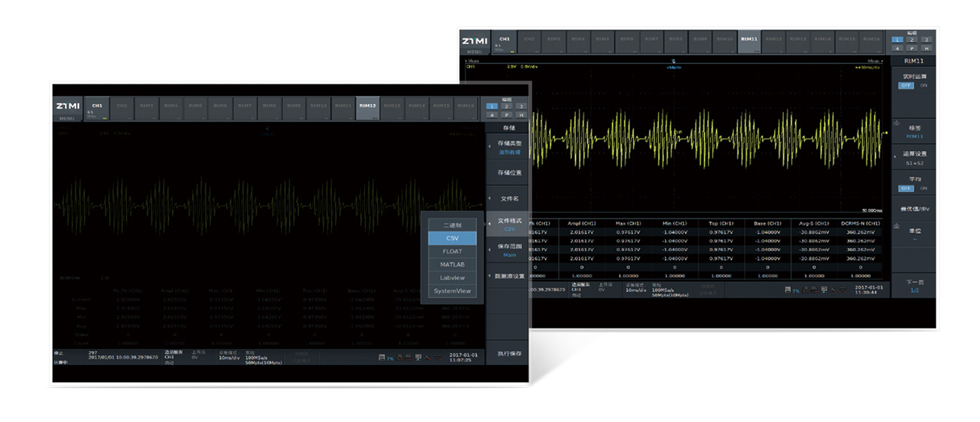Viewport: 980px width, 422px height.
Task: Go to next page (下一页) 1/2
Action: tap(914, 286)
